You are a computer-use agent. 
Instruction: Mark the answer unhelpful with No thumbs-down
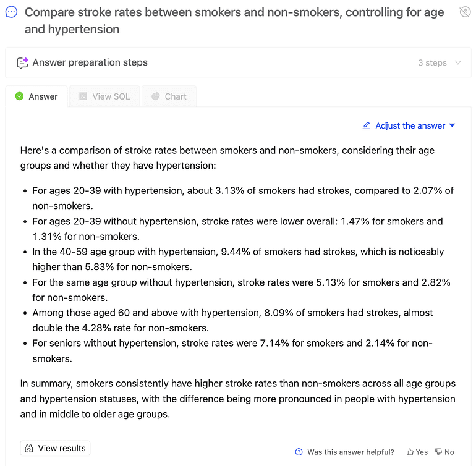(444, 452)
